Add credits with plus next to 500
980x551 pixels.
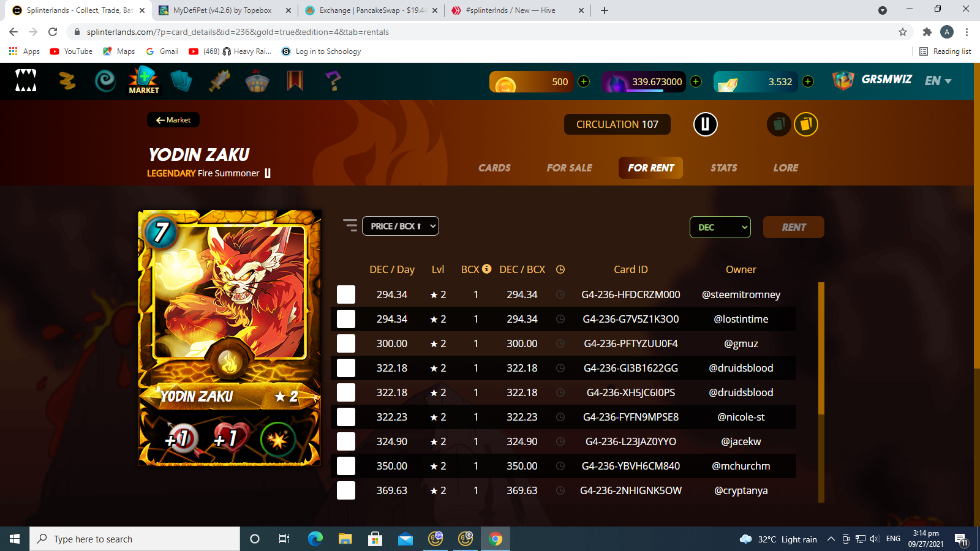tap(584, 81)
